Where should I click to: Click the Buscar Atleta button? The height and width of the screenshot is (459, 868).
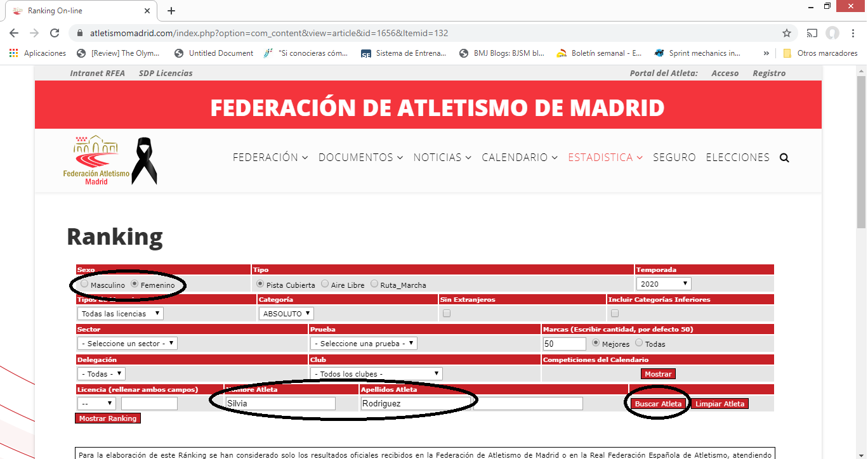point(659,404)
